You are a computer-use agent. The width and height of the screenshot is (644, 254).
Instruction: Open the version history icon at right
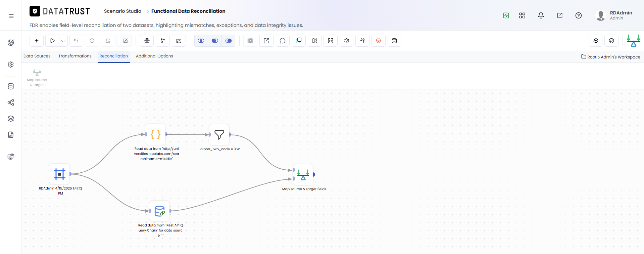point(596,41)
